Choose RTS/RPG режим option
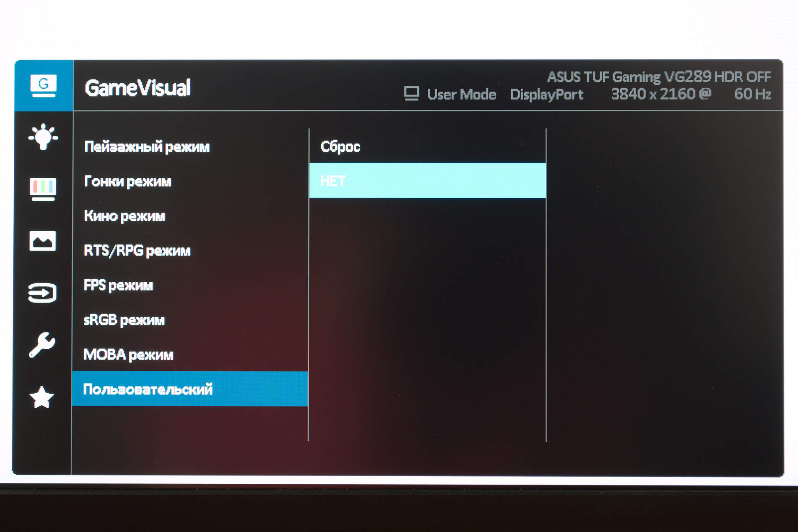Image resolution: width=798 pixels, height=532 pixels. coord(137,251)
